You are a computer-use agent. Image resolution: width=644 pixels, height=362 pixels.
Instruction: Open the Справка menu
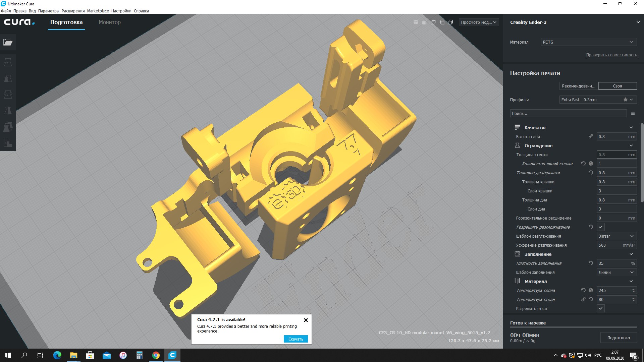click(x=141, y=11)
